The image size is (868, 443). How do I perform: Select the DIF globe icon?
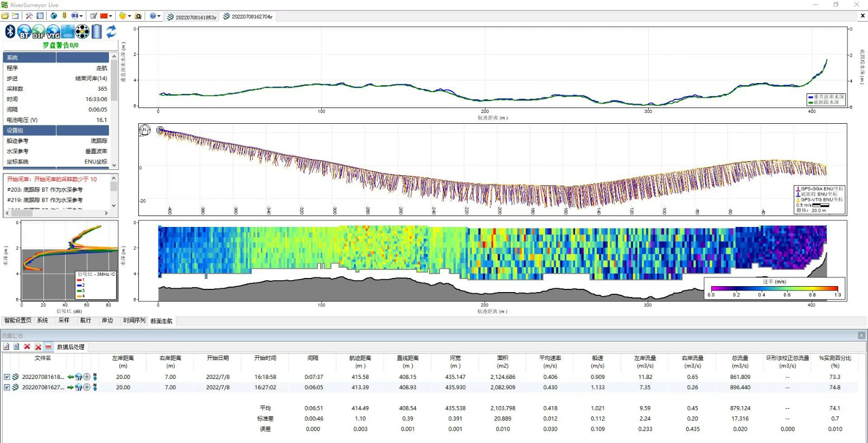point(39,31)
